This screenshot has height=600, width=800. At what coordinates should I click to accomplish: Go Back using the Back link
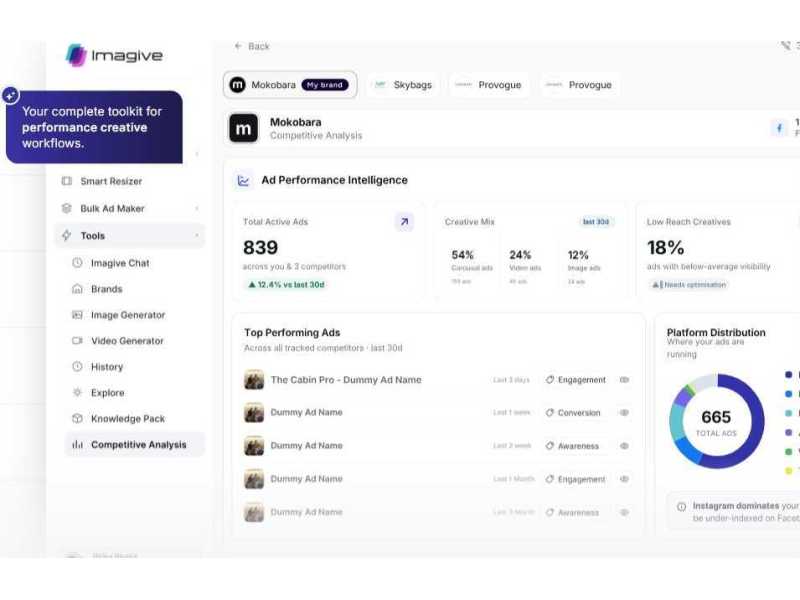click(252, 46)
